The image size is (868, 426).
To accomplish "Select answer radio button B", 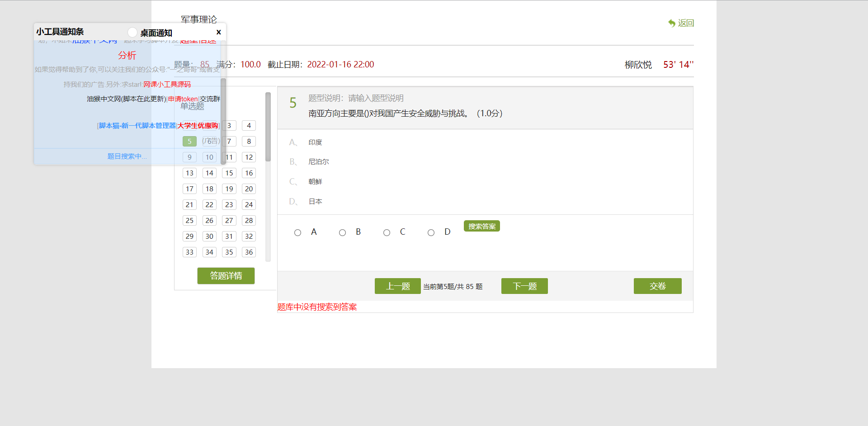I will tap(342, 232).
